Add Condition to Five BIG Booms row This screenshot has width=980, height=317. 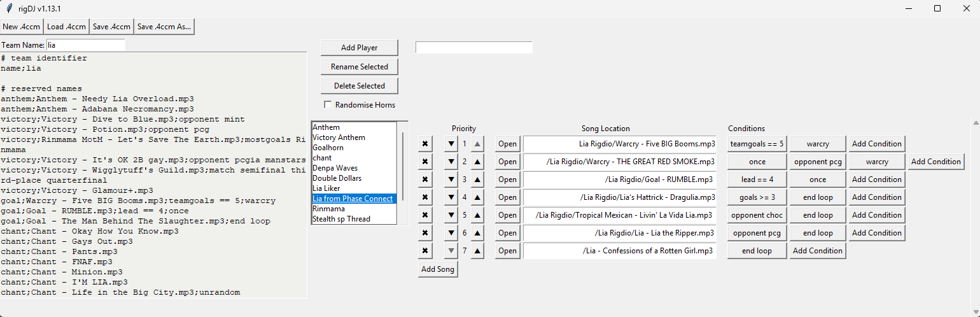(x=876, y=144)
